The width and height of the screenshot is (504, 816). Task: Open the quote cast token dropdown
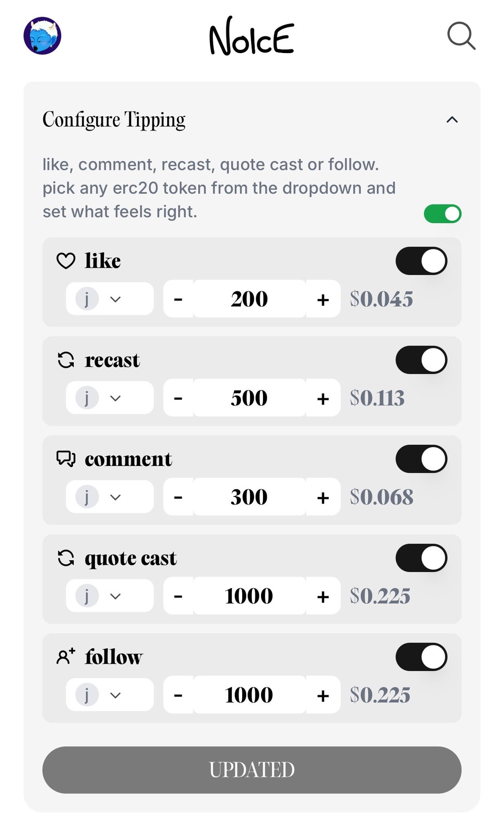tap(110, 596)
